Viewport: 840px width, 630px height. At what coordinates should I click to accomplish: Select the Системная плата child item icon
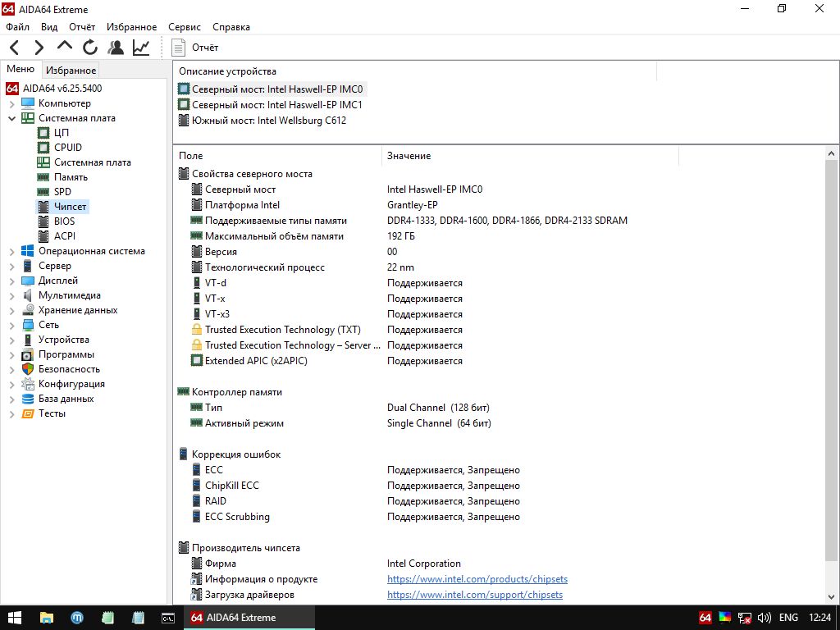pos(43,162)
